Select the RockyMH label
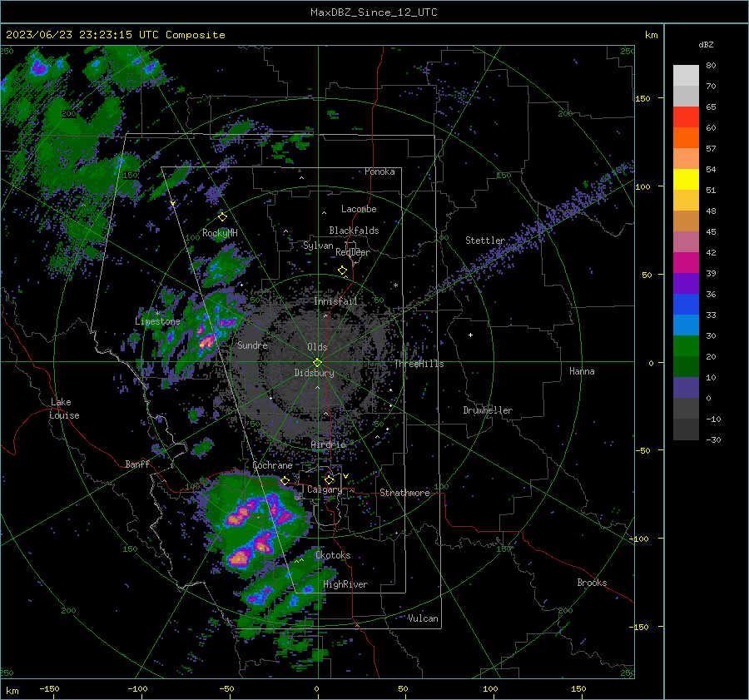749x700 pixels. point(220,233)
